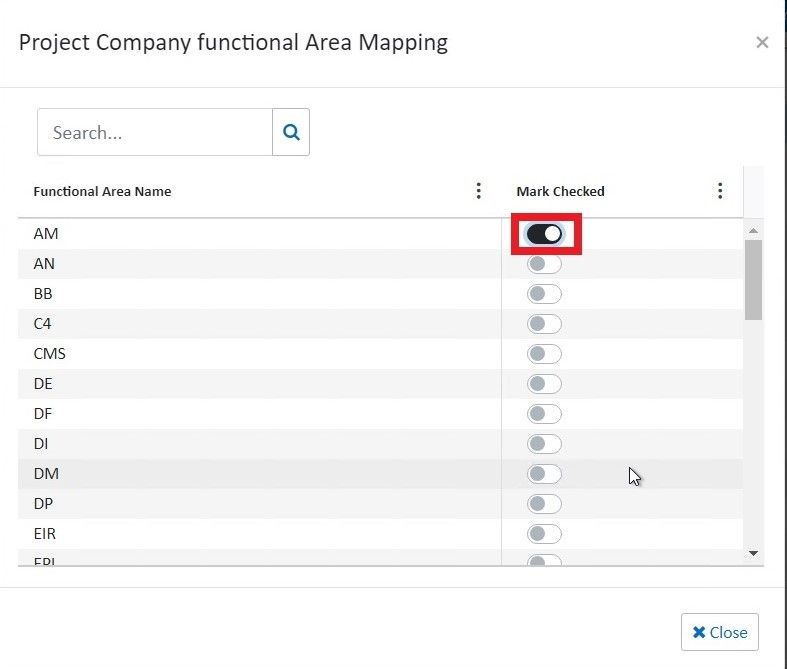Enable the AN functional area toggle
Viewport: 787px width, 669px height.
tap(545, 264)
